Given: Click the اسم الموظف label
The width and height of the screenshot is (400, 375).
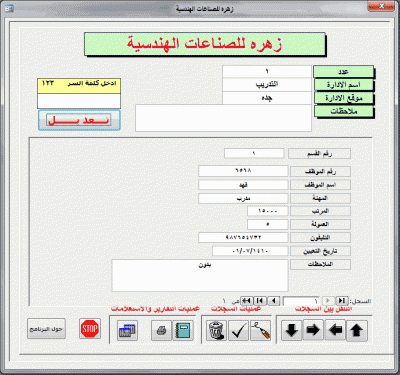Looking at the screenshot, I should 320,185.
